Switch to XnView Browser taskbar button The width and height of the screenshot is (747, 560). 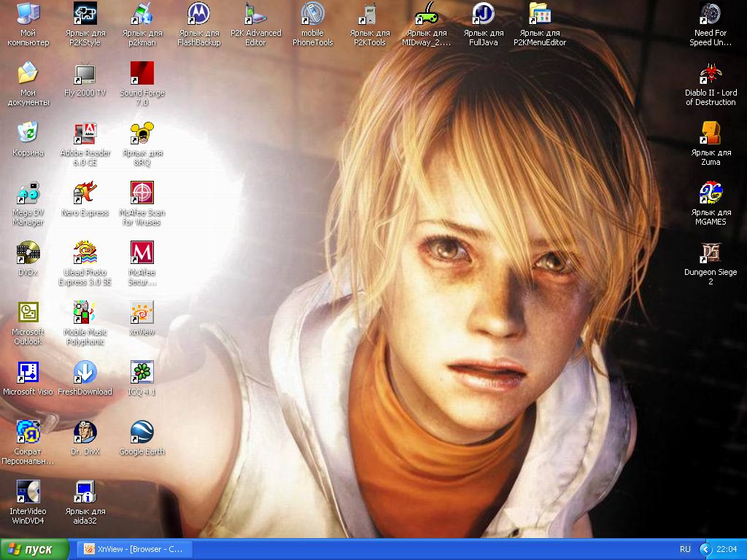coord(135,549)
